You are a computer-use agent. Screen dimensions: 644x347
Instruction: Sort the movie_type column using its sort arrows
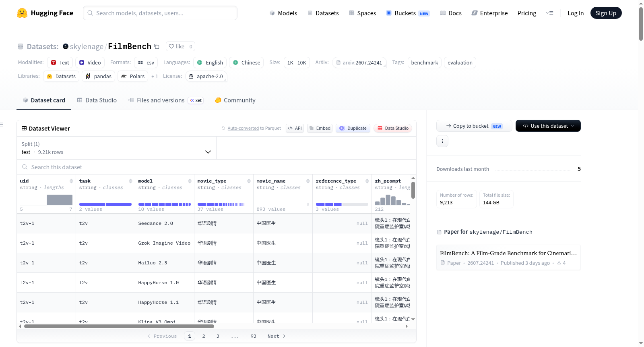pyautogui.click(x=249, y=181)
